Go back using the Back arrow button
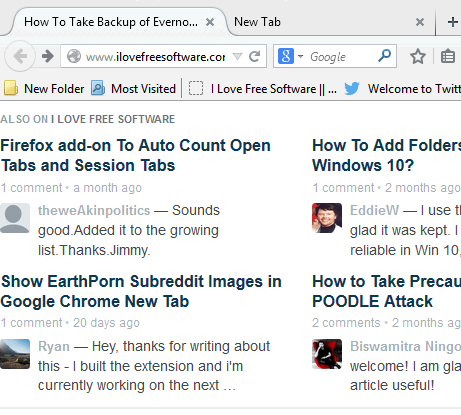The height and width of the screenshot is (415, 461). coord(20,56)
